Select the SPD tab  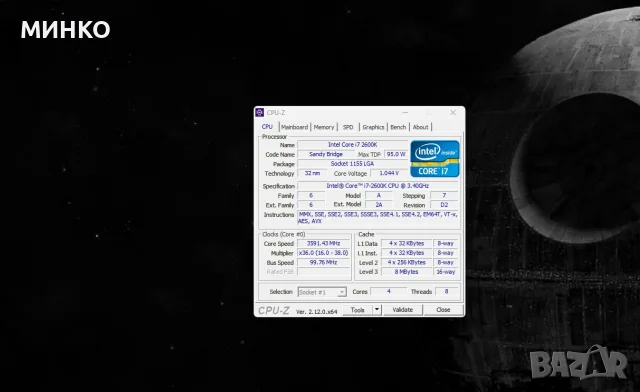pyautogui.click(x=348, y=127)
